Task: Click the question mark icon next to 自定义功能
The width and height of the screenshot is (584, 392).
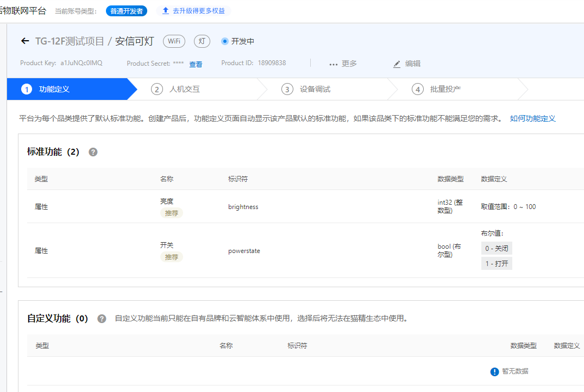Action: (x=102, y=319)
